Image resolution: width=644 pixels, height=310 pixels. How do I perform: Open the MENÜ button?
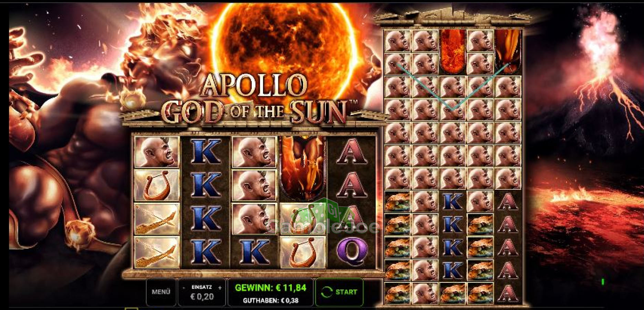point(161,292)
